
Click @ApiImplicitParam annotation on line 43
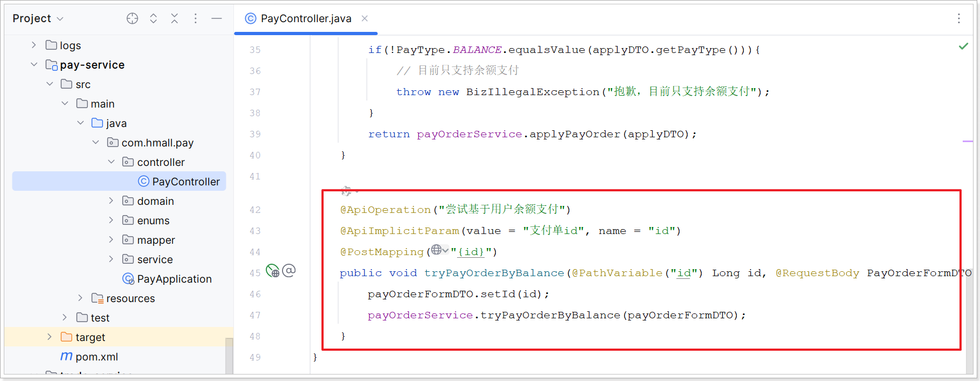pos(399,231)
